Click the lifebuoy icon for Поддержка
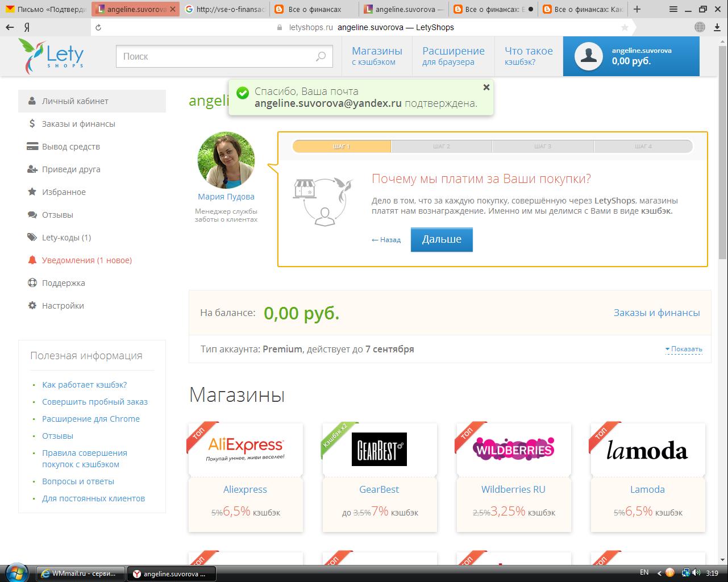The width and height of the screenshot is (728, 582). pyautogui.click(x=32, y=283)
